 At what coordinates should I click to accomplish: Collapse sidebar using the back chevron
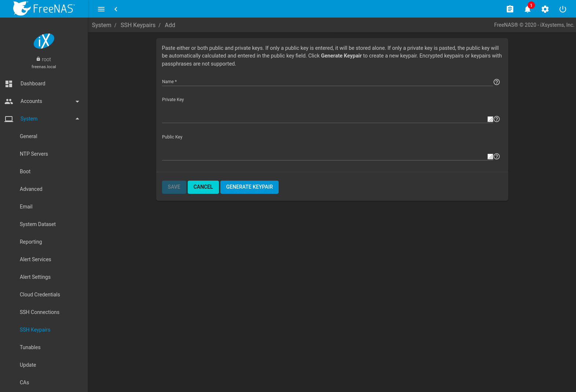pos(116,9)
